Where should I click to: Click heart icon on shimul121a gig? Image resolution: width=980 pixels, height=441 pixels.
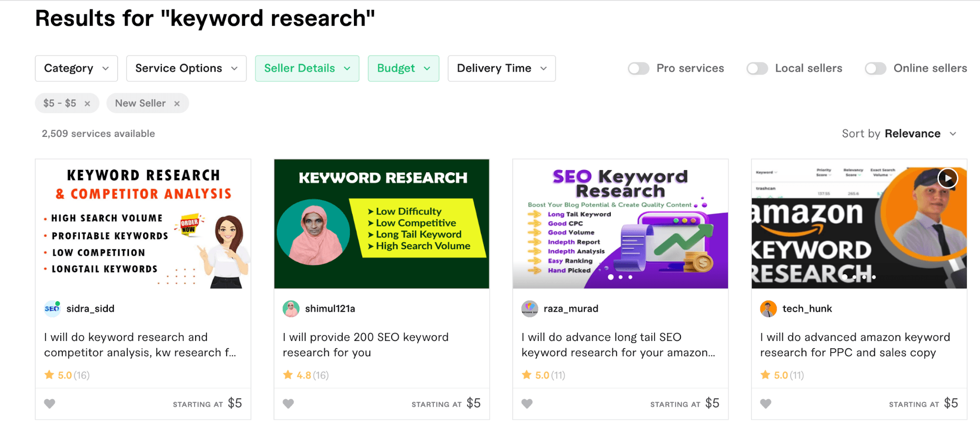coord(288,404)
